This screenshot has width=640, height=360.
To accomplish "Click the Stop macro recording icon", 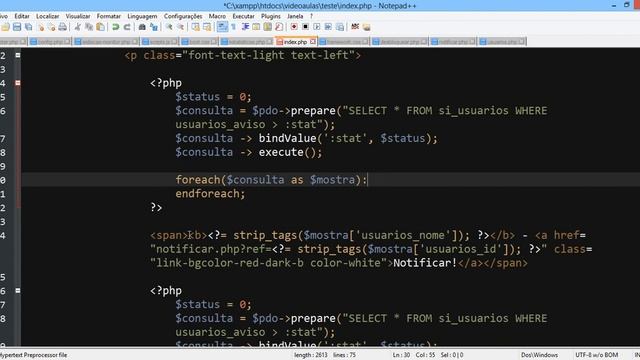I will [x=305, y=27].
